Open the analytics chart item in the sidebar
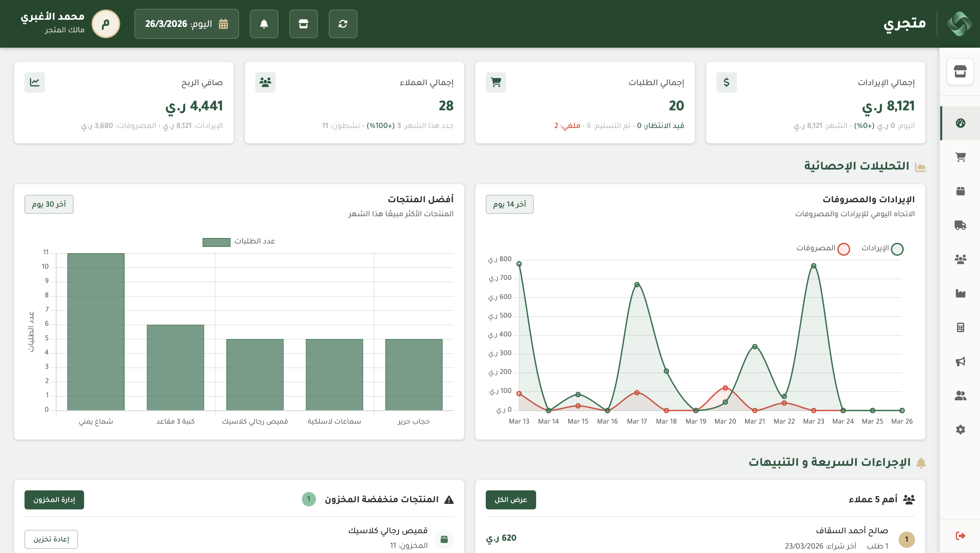 coord(960,293)
